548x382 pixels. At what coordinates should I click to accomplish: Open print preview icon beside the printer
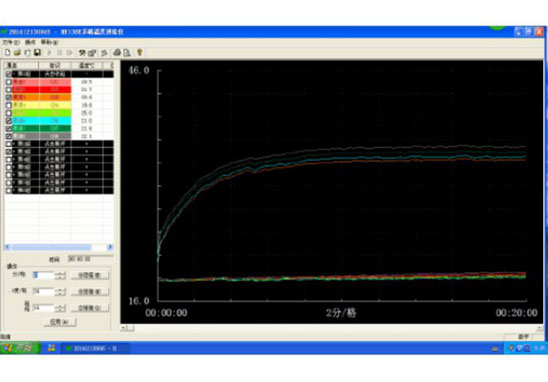point(127,53)
